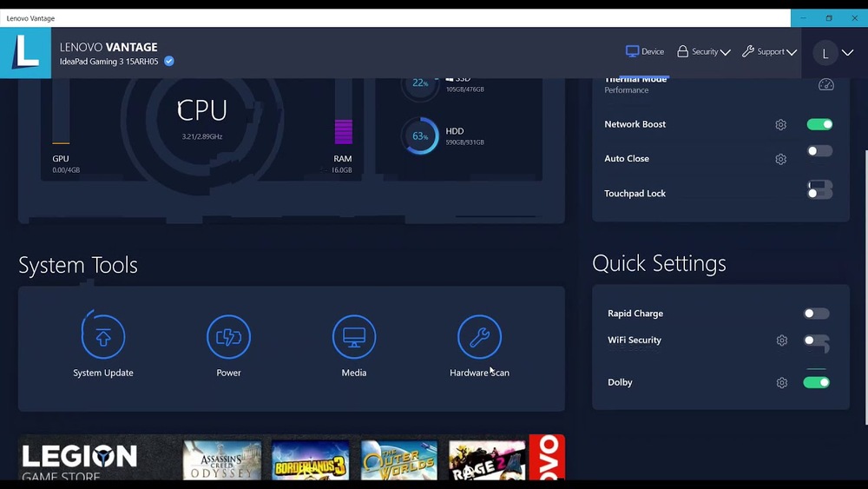
Task: Click the HDD 63% usage ring
Action: [x=420, y=135]
